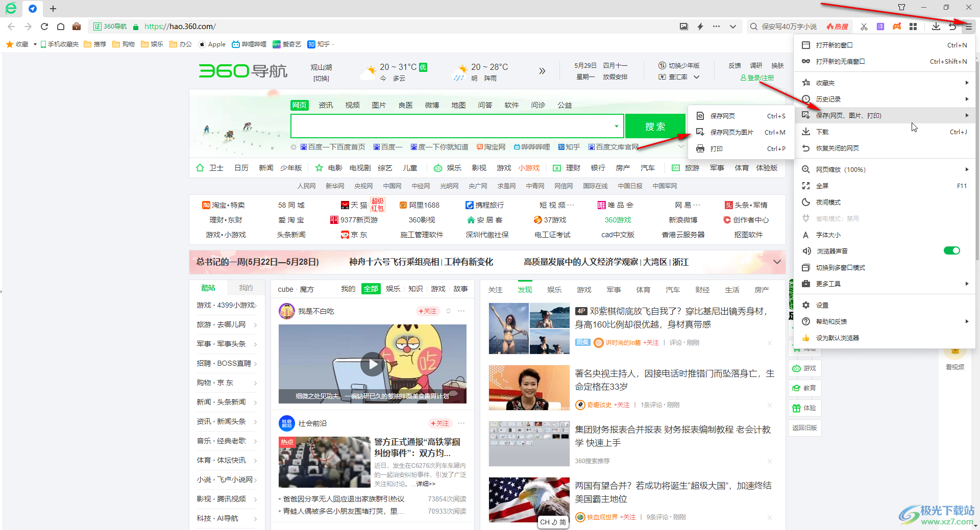This screenshot has height=530, width=980.
Task: Click the game controller toolbar icon
Action: [897, 27]
